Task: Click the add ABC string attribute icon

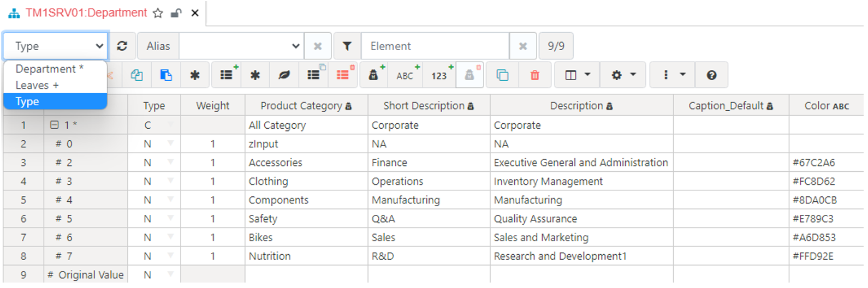Action: click(x=406, y=75)
